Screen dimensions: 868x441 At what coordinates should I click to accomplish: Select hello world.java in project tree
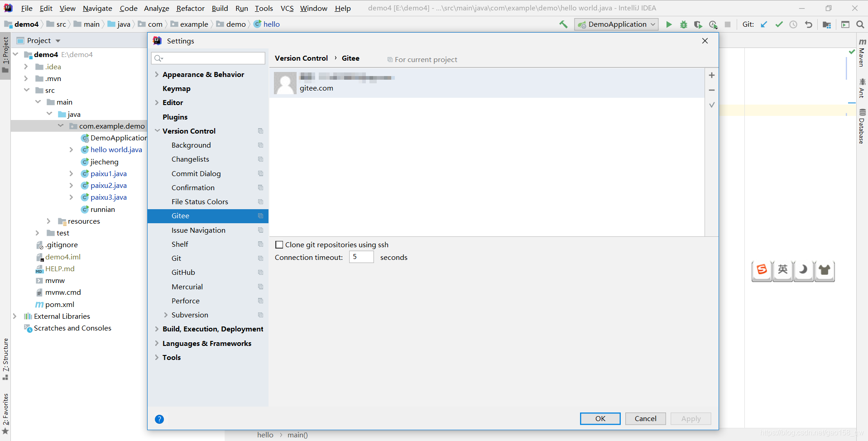coord(116,150)
